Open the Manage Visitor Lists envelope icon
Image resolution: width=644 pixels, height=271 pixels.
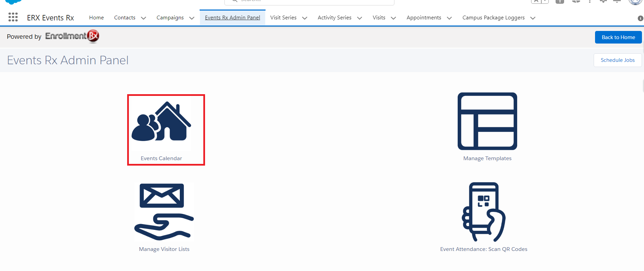tap(164, 211)
